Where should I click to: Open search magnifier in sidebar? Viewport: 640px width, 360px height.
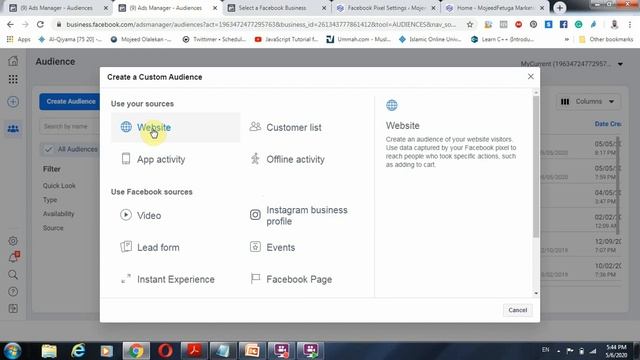click(13, 275)
